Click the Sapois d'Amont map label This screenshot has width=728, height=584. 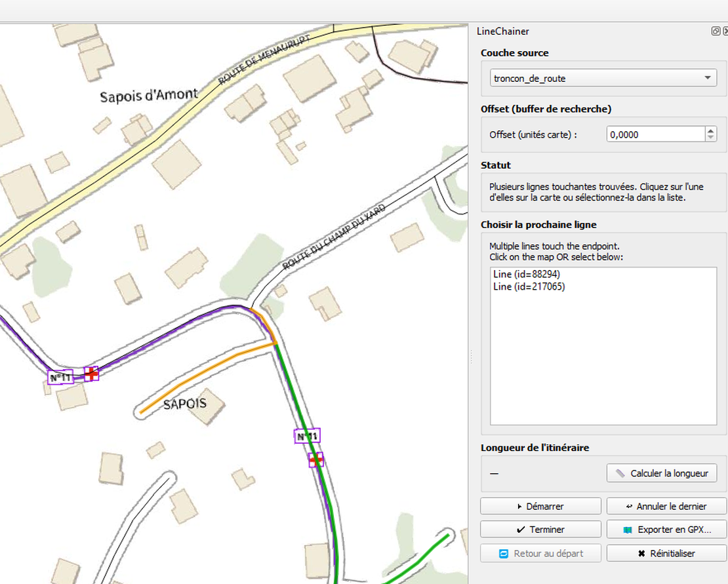[149, 96]
